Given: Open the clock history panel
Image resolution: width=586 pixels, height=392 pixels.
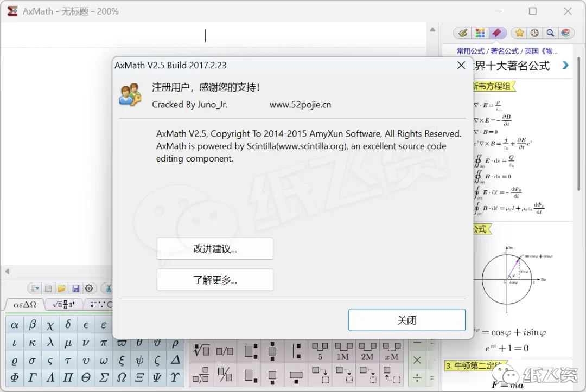Looking at the screenshot, I should click(x=534, y=33).
